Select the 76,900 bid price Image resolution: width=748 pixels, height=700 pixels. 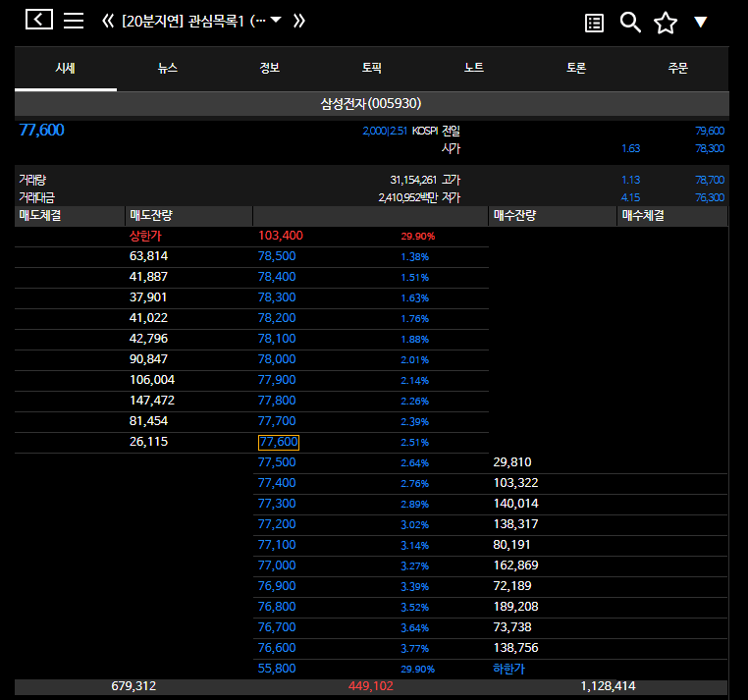[x=277, y=586]
